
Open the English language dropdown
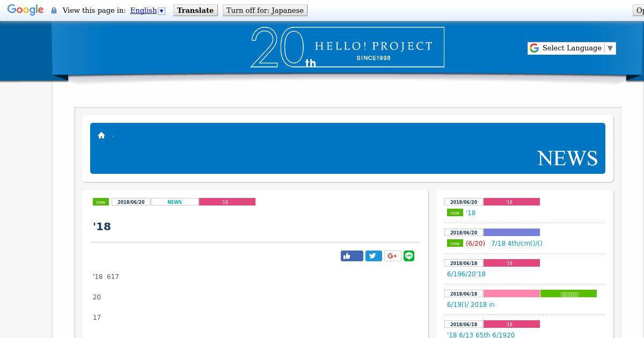[148, 10]
